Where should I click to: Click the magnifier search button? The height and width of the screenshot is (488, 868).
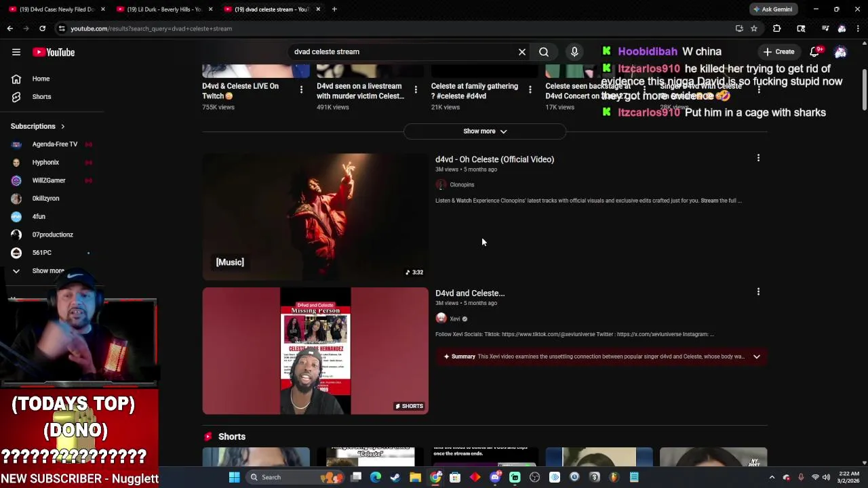544,52
